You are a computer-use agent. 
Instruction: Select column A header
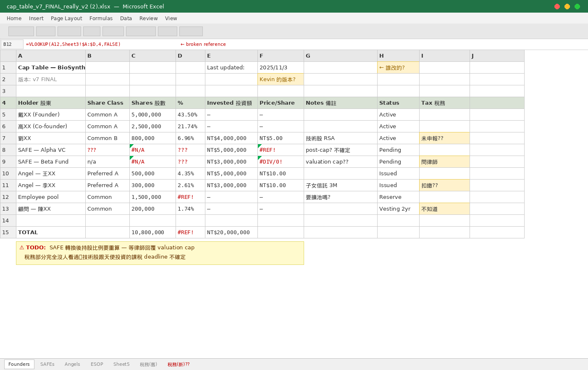[x=51, y=56]
